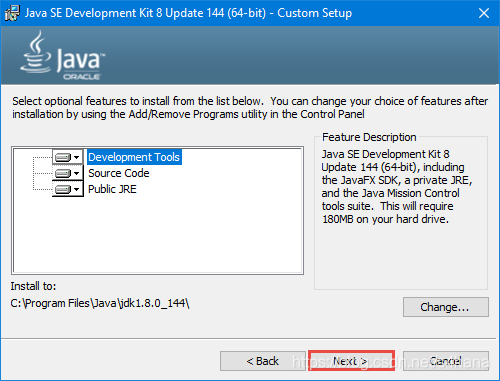Select the Public JRE feature
The height and width of the screenshot is (381, 500).
click(x=112, y=189)
